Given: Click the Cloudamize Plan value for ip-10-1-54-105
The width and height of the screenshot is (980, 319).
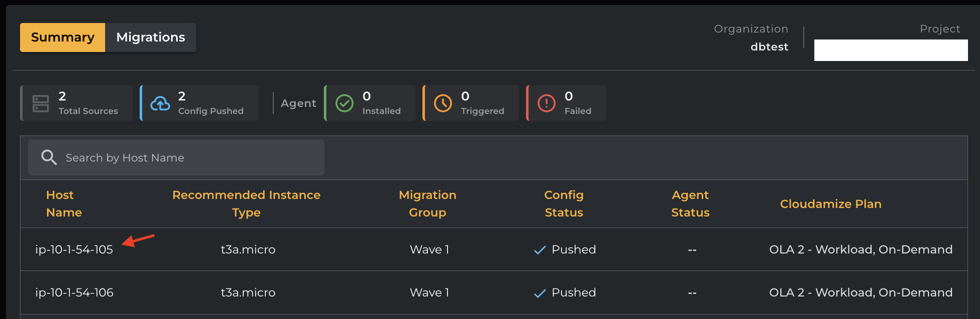Looking at the screenshot, I should [861, 249].
